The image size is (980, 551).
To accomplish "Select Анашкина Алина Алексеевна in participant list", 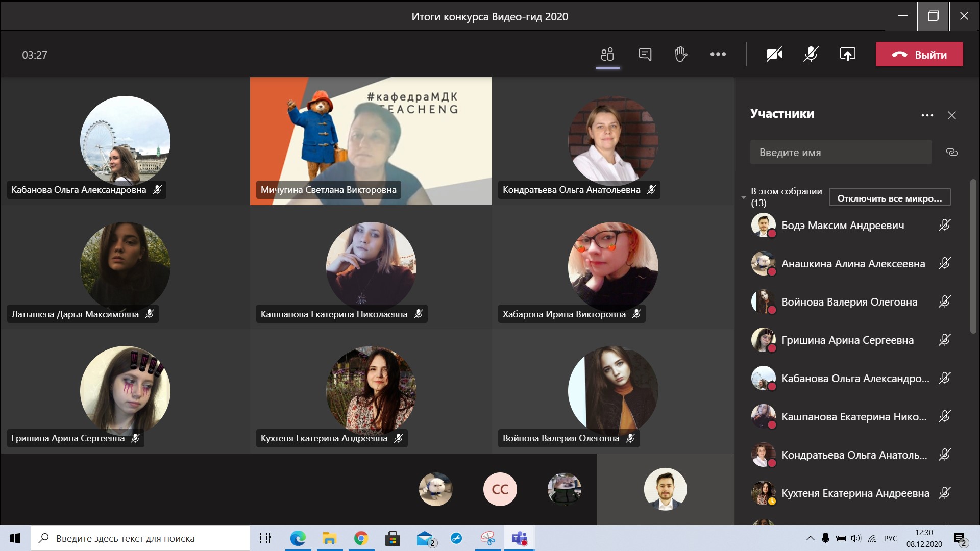I will click(x=852, y=264).
